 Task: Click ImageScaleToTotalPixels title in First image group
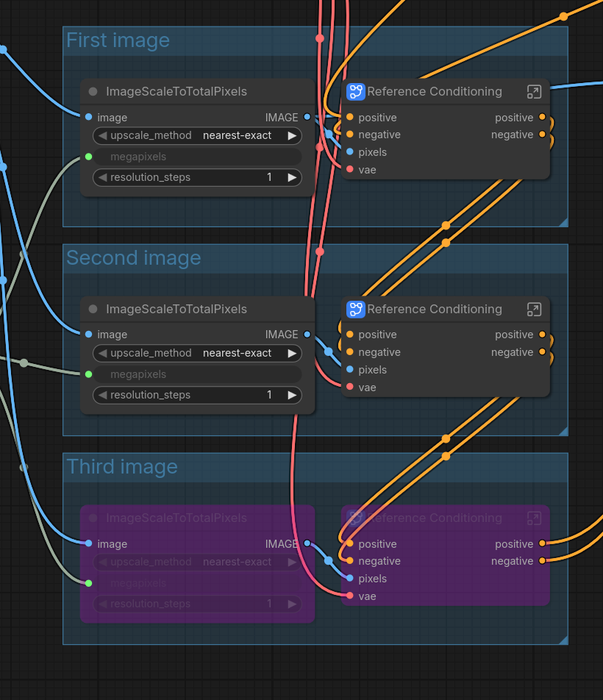[x=176, y=91]
